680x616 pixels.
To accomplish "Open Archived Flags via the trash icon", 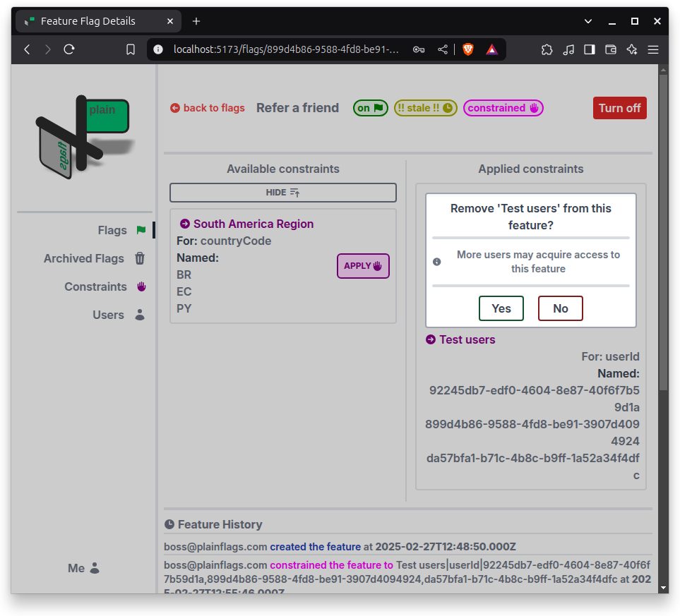I will point(140,258).
